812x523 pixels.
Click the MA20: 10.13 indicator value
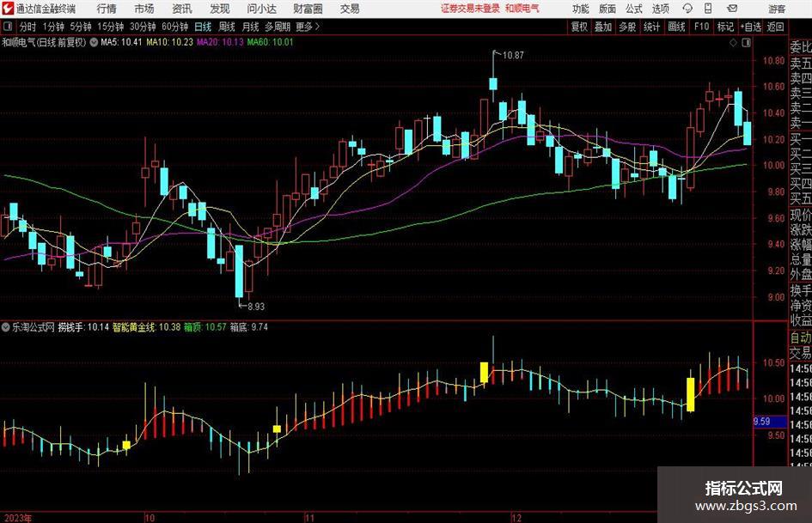220,42
